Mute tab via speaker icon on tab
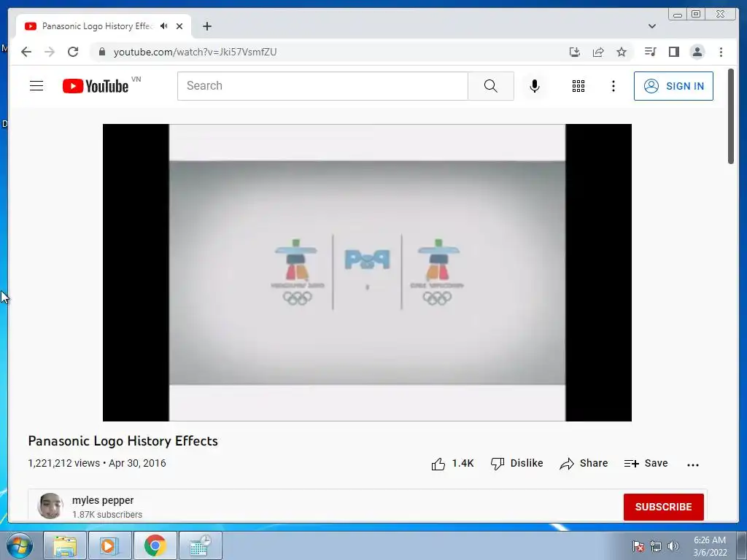The width and height of the screenshot is (747, 560). [x=164, y=26]
